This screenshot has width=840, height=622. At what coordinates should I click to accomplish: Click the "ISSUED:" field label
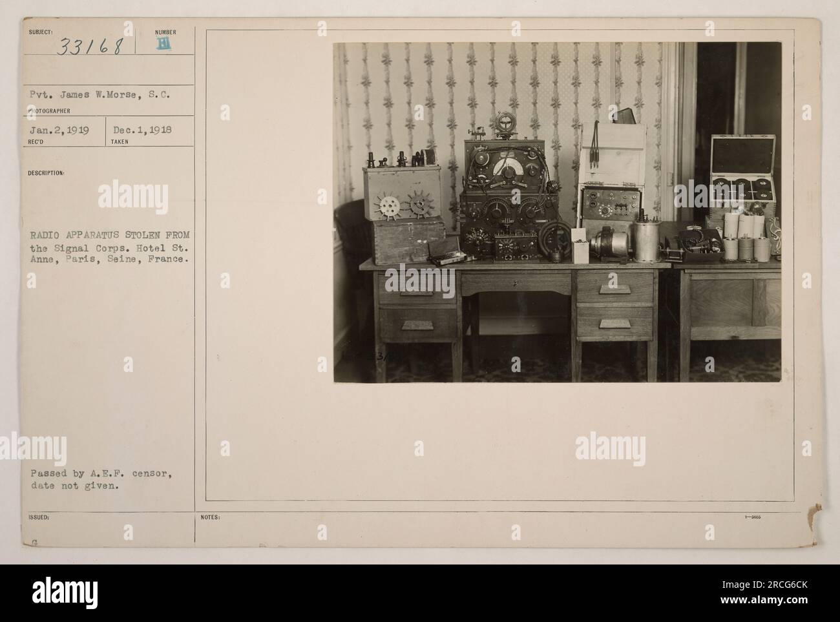point(38,517)
